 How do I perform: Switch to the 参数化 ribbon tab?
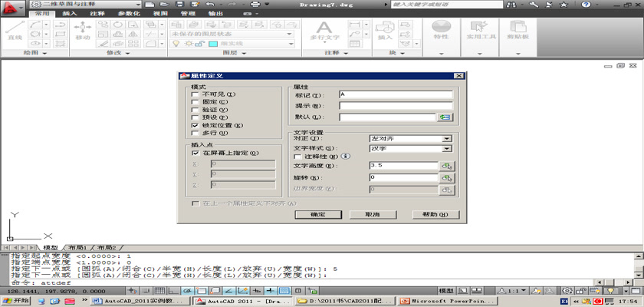129,14
